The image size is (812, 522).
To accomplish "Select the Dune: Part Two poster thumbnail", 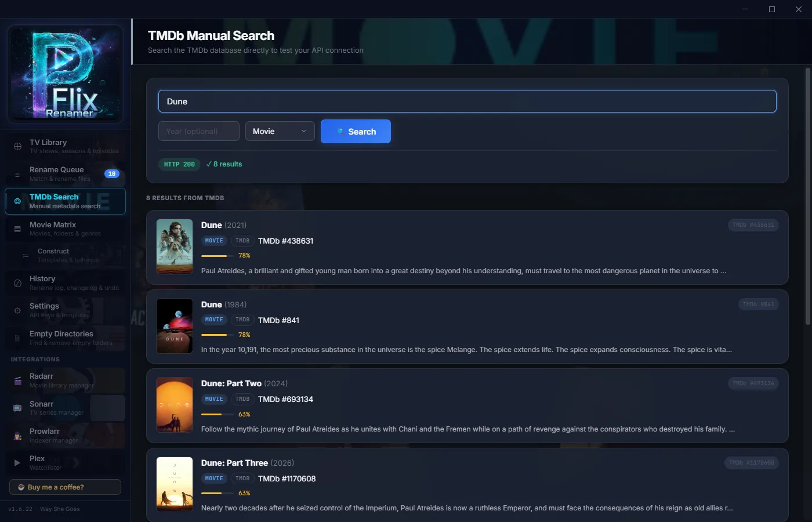I will coord(175,405).
